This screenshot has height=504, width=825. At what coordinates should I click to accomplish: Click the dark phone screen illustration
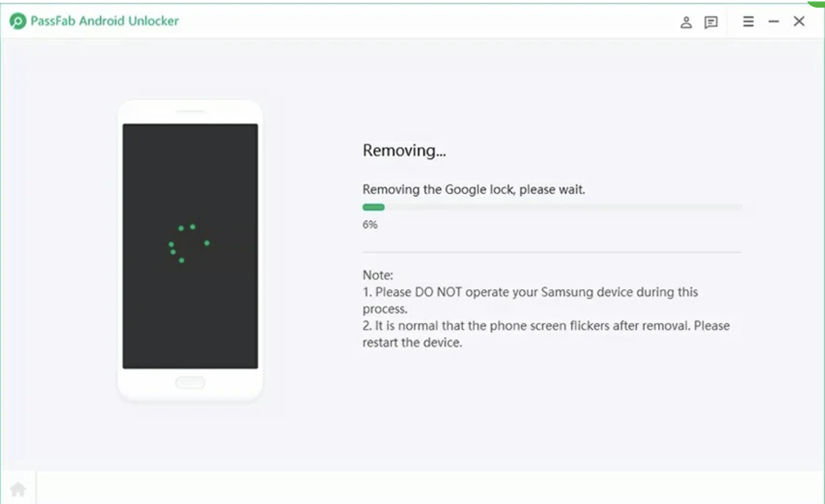click(190, 246)
